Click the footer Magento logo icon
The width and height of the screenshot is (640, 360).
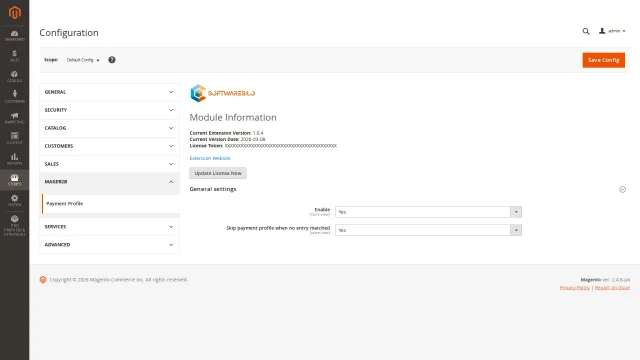(43, 280)
